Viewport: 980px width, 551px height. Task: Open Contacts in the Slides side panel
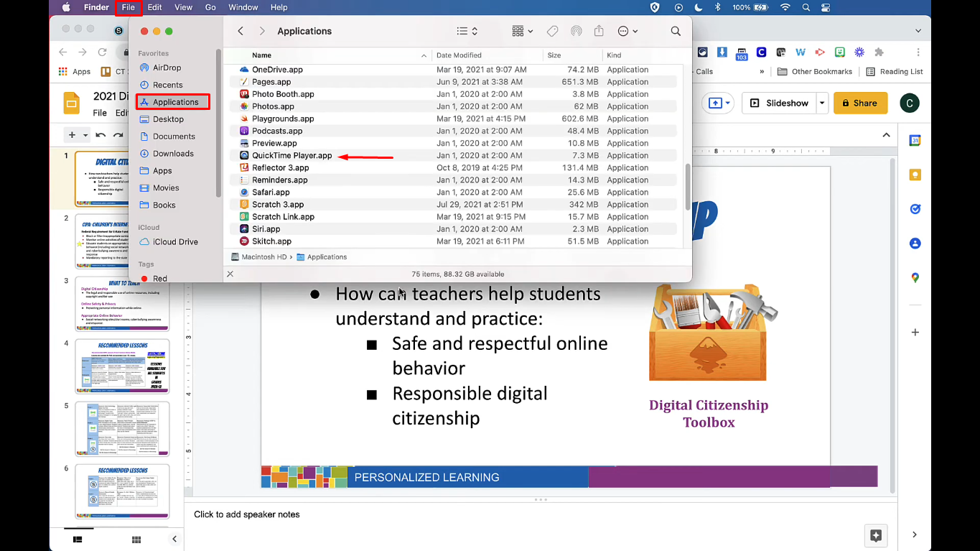point(915,244)
